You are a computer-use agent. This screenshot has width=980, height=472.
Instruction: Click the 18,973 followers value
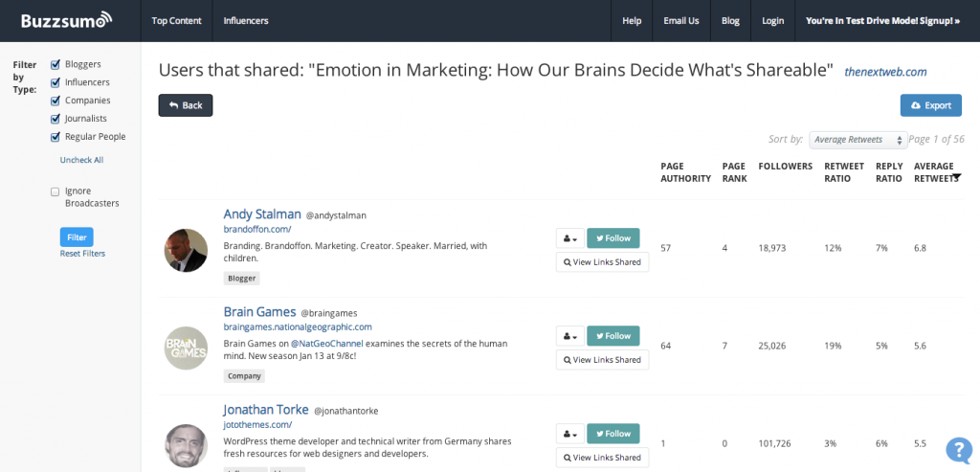pos(772,248)
